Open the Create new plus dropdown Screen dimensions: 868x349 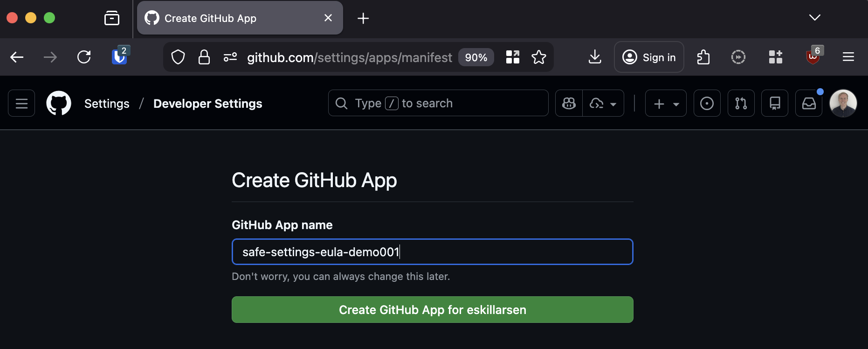tap(666, 103)
